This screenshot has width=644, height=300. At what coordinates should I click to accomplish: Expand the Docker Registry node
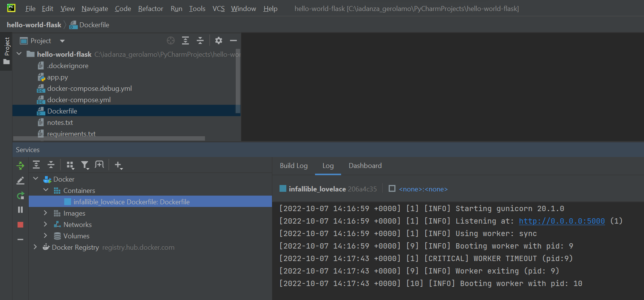click(36, 247)
